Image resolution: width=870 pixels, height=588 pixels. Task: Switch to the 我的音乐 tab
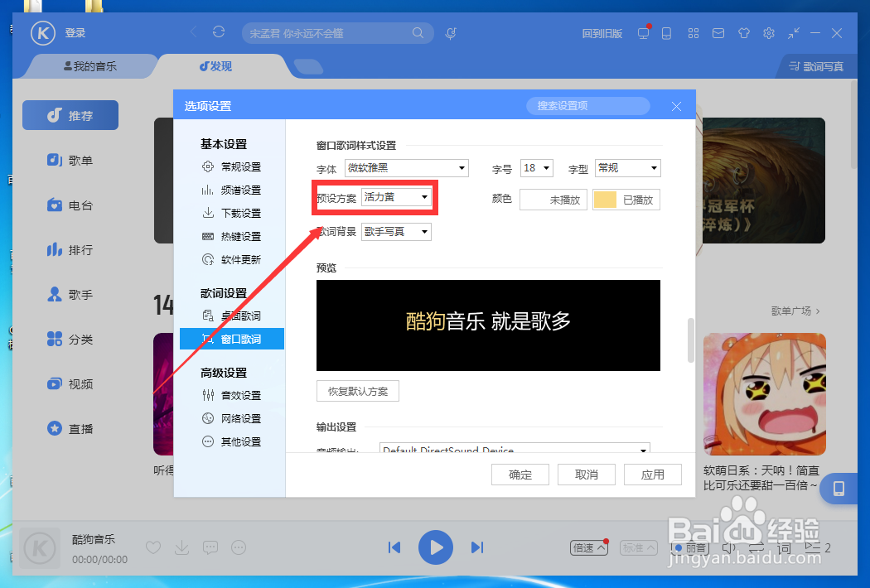(x=91, y=66)
